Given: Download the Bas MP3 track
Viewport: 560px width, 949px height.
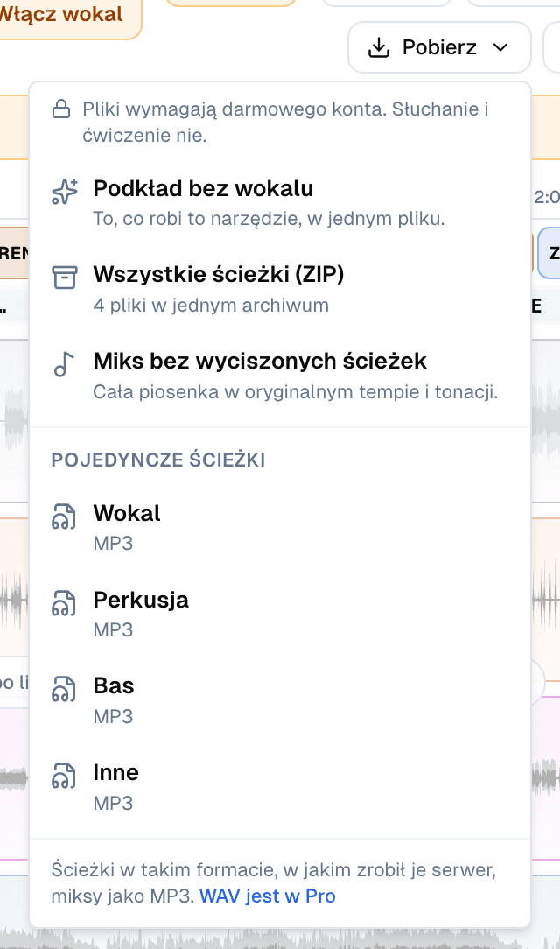Looking at the screenshot, I should pyautogui.click(x=280, y=700).
